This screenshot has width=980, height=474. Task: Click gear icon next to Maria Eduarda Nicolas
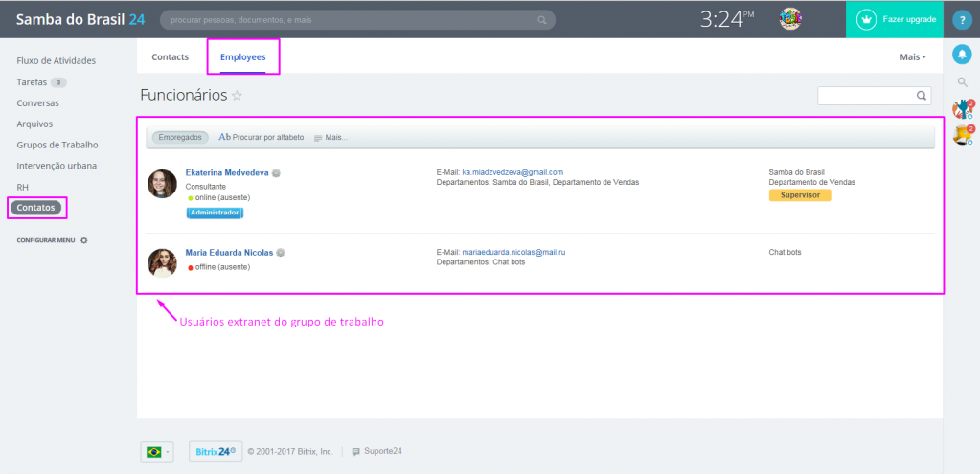pos(281,252)
